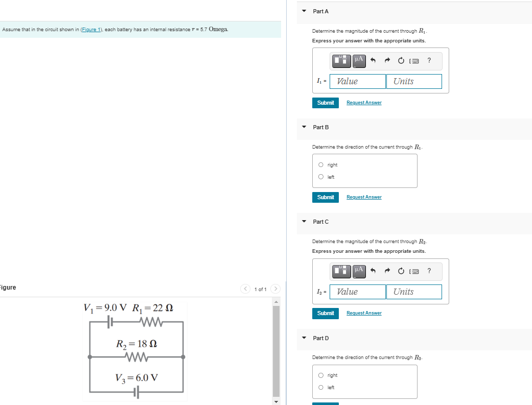Viewport: 532px width, 405px height.
Task: Request Answer link for Part C
Action: [364, 313]
